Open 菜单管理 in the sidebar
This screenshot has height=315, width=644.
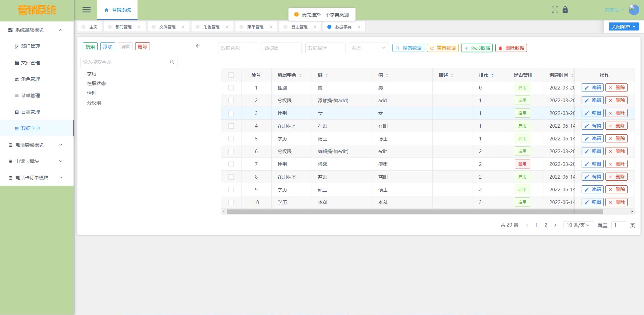[37, 96]
